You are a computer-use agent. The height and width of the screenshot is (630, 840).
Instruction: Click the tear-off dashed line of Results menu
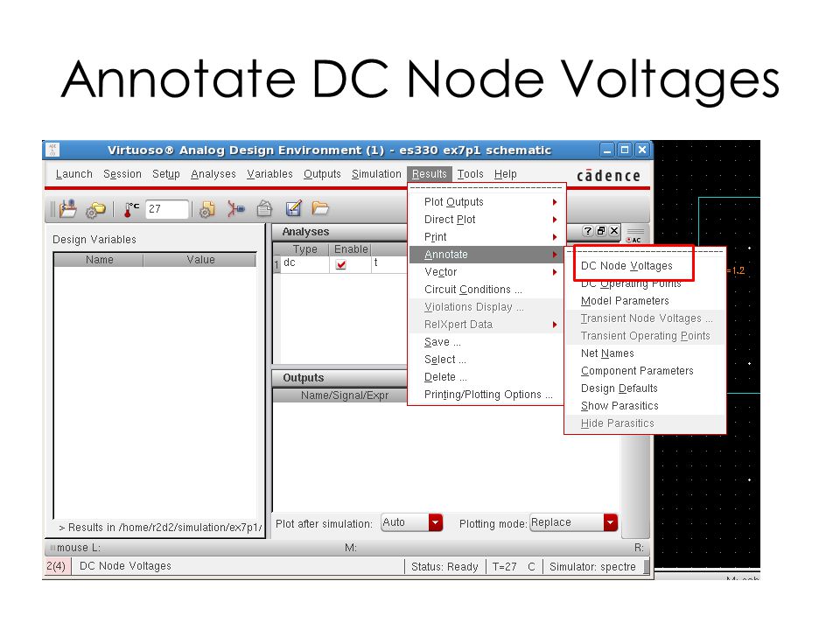[486, 189]
